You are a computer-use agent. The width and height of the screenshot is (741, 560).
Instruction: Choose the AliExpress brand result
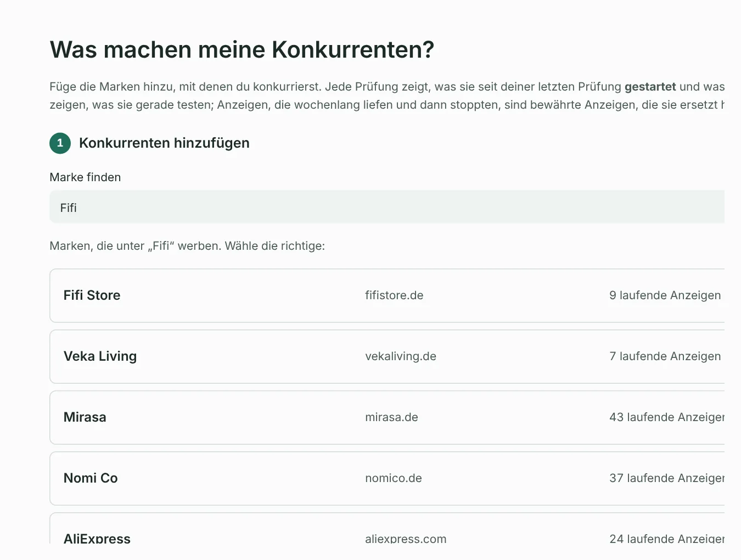387,529
